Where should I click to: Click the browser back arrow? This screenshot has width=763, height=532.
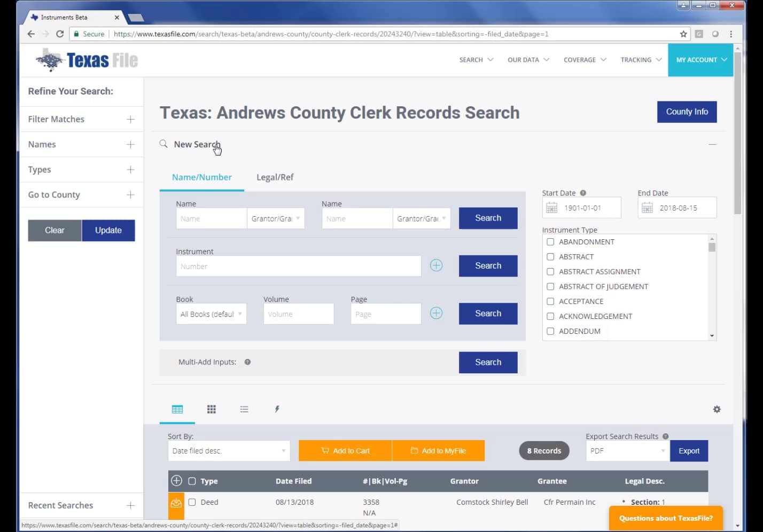[x=31, y=34]
